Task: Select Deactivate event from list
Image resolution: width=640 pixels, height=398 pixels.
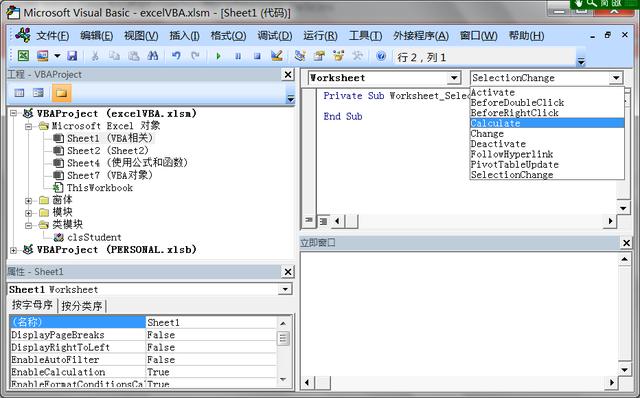Action: tap(547, 144)
